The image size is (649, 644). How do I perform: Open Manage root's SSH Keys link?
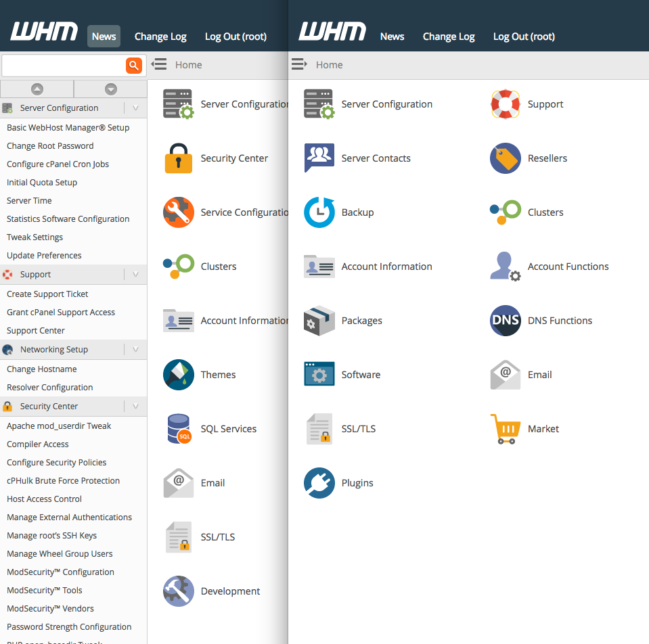point(51,536)
